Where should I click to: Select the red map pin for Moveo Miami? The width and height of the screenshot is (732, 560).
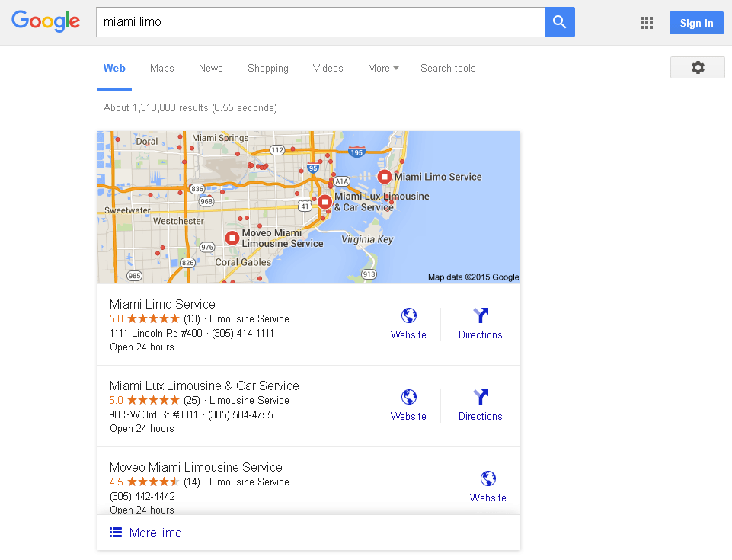click(232, 237)
